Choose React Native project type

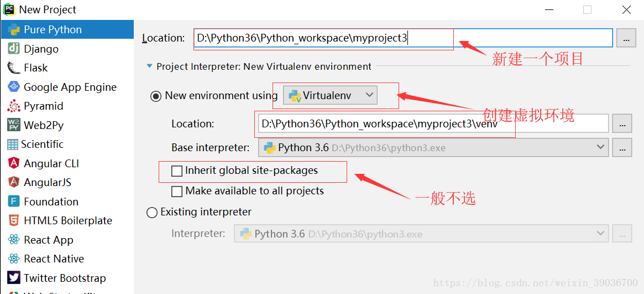[x=67, y=259]
